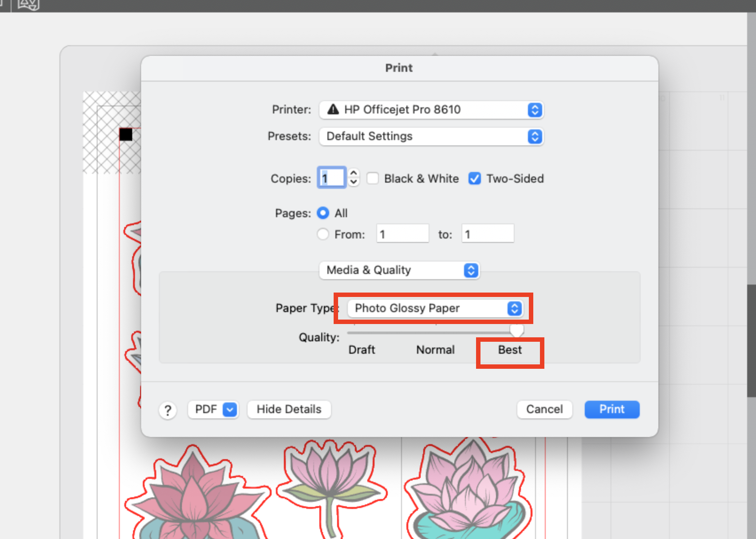Enable Black & White printing
This screenshot has height=539, width=756.
click(x=373, y=178)
